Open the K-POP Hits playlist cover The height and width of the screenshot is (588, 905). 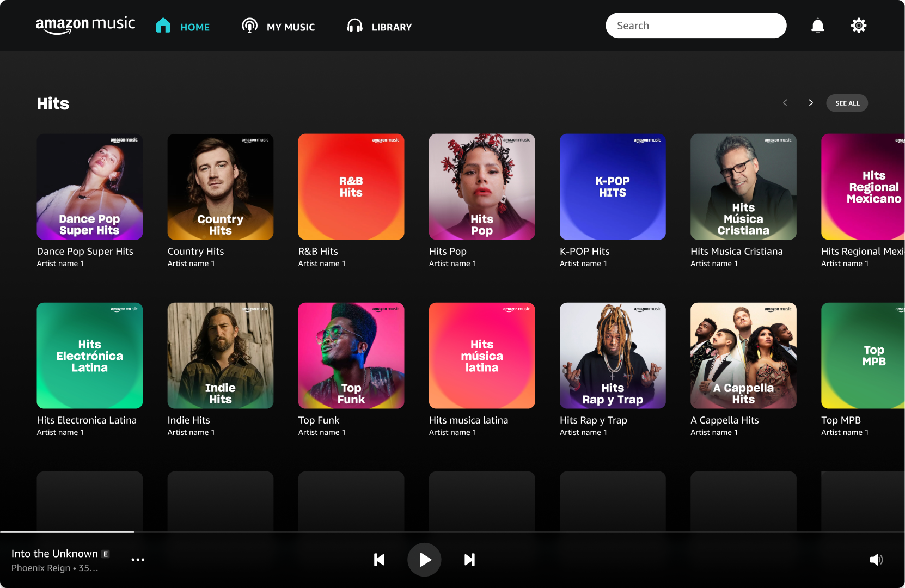point(613,187)
